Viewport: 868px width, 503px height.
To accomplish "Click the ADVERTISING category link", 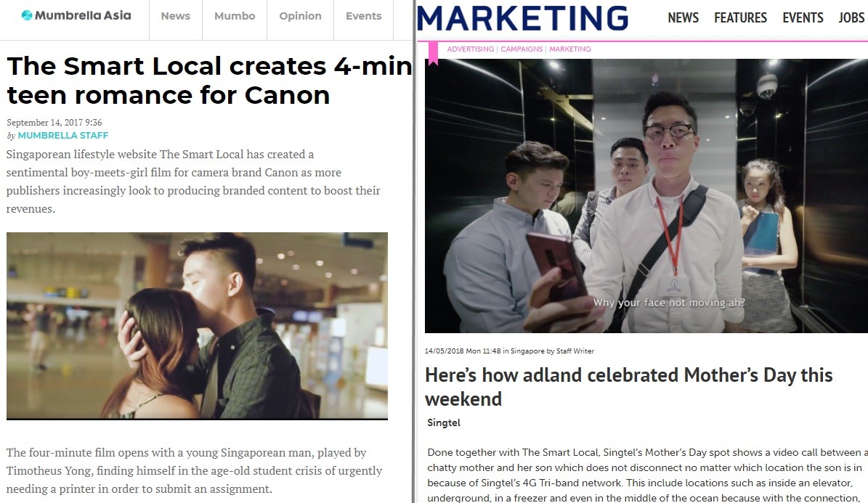I will pyautogui.click(x=471, y=49).
